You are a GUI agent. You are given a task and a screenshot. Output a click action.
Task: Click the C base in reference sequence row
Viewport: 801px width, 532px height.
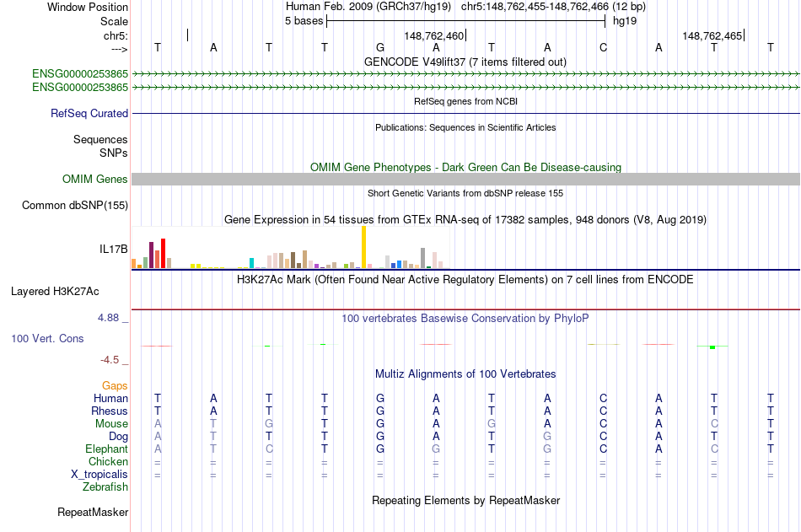coord(604,47)
